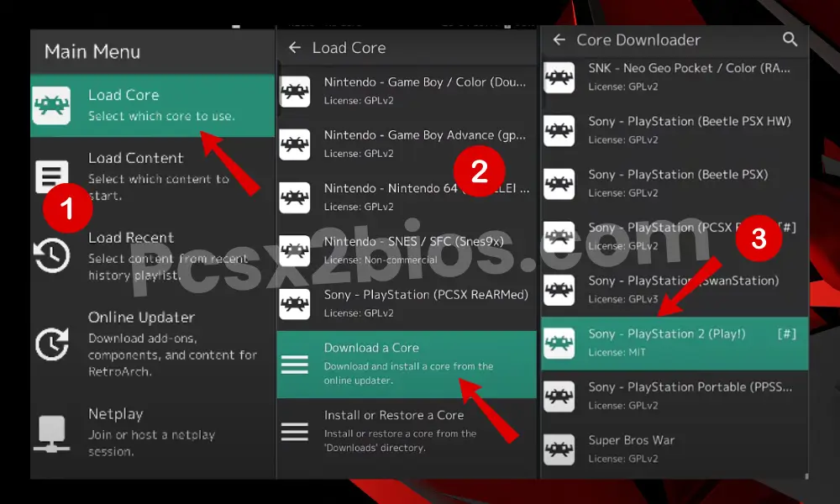The width and height of the screenshot is (840, 504).
Task: Click the Download a Core list icon
Action: (295, 365)
